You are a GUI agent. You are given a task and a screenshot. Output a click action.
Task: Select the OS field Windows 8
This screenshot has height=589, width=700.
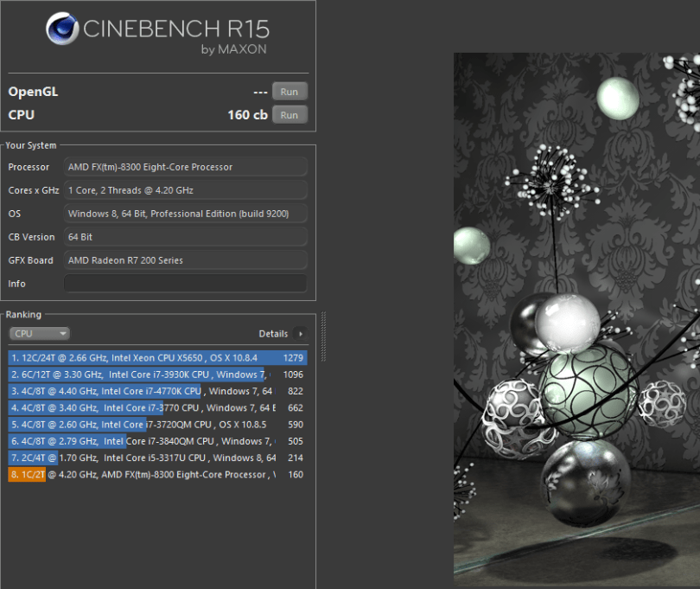coord(185,214)
